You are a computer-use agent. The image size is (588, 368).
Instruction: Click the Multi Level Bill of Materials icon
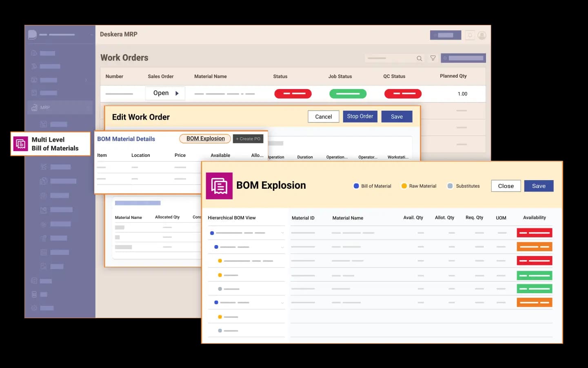pyautogui.click(x=21, y=144)
